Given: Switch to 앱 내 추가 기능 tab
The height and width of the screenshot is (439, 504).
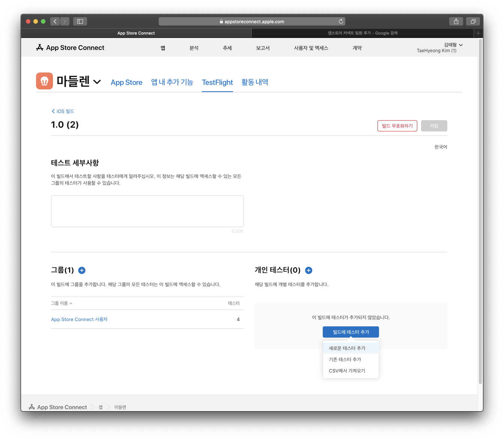Looking at the screenshot, I should click(172, 82).
